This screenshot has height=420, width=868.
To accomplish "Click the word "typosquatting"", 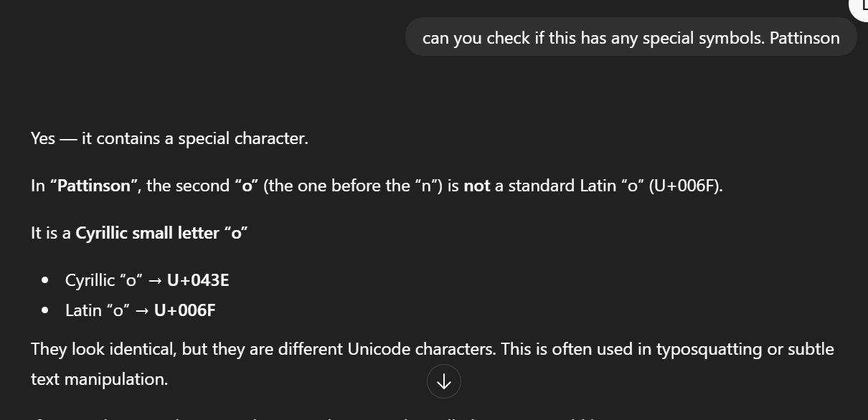I will [x=709, y=349].
